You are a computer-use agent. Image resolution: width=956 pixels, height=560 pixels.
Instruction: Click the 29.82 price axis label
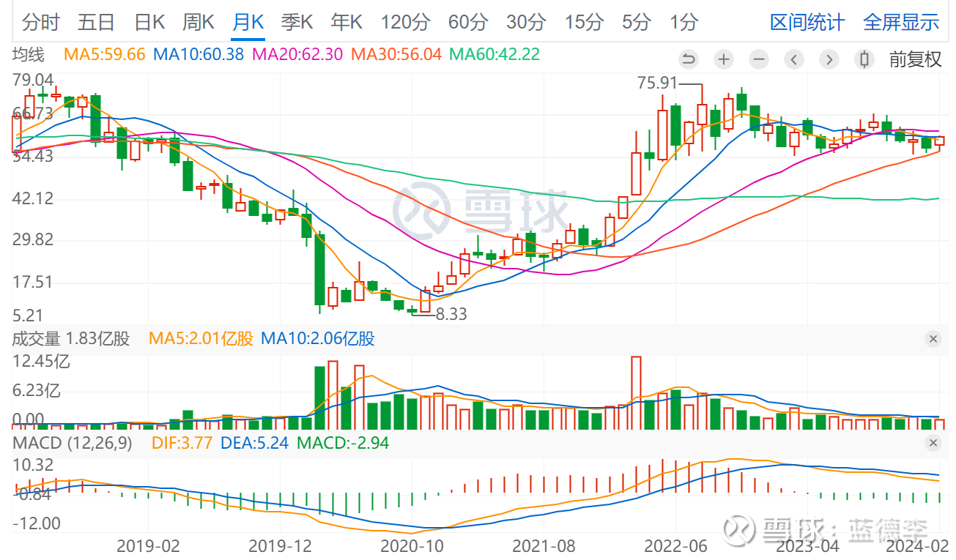33,240
